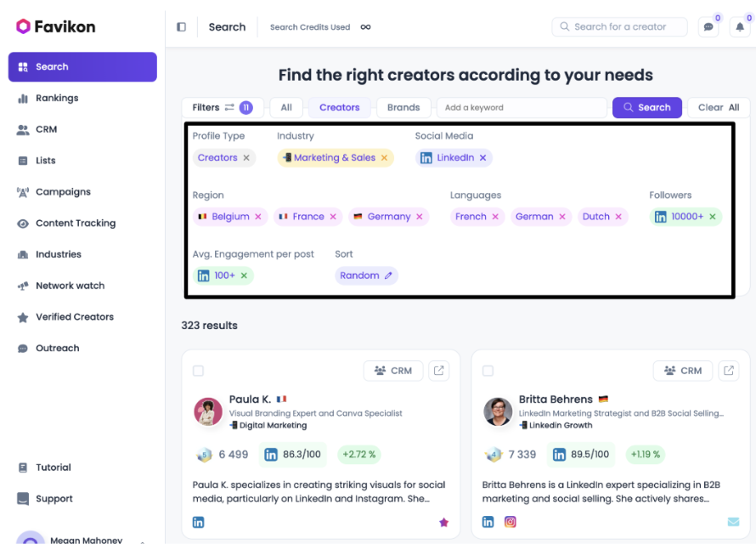The height and width of the screenshot is (550, 756).
Task: Click the LinkedIn icon at bottom of Britta's card
Action: coord(488,522)
